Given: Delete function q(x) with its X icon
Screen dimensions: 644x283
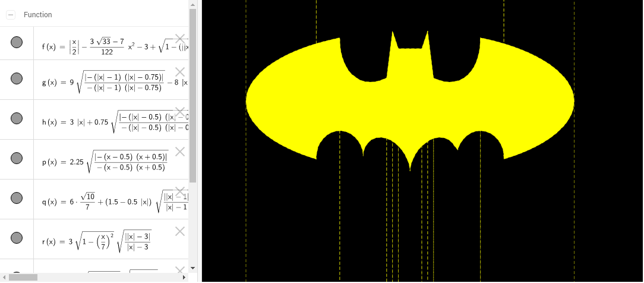Looking at the screenshot, I should [x=180, y=191].
